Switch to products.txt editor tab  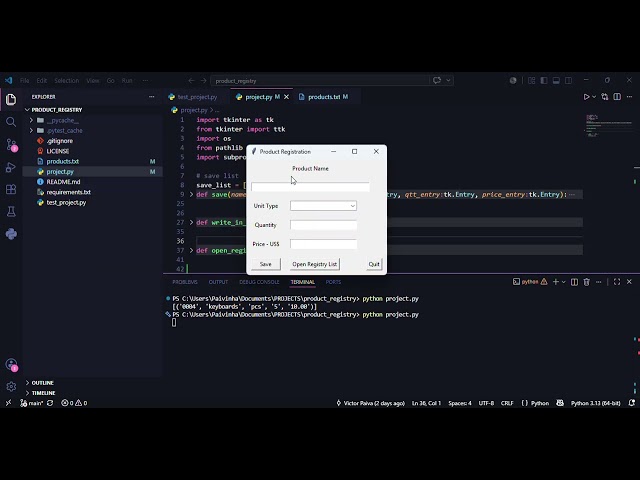click(324, 97)
